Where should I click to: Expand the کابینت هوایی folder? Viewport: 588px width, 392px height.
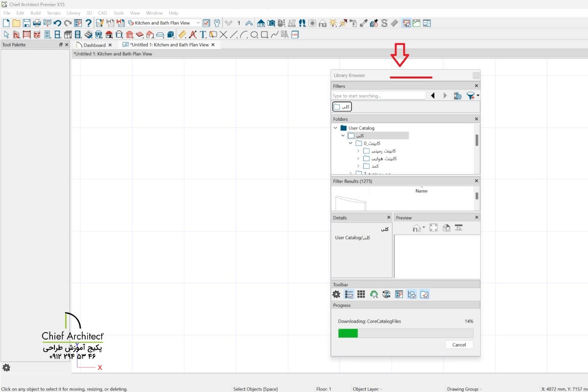[x=359, y=158]
